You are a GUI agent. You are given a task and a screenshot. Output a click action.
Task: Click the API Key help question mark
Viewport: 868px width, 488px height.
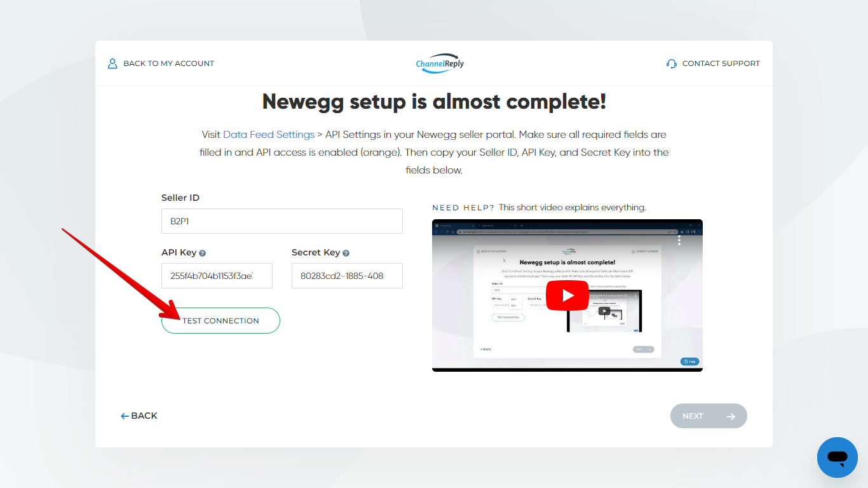tap(203, 253)
